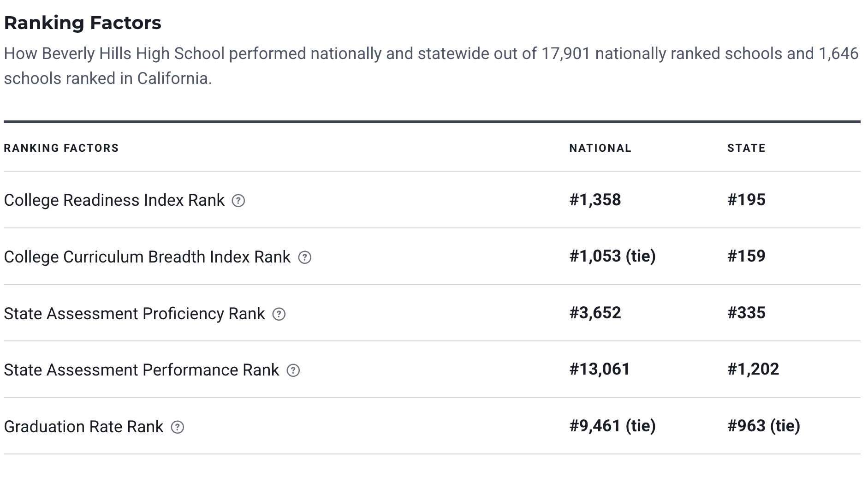Click national rank value #1,358
Image resolution: width=868 pixels, height=477 pixels.
pyautogui.click(x=595, y=200)
